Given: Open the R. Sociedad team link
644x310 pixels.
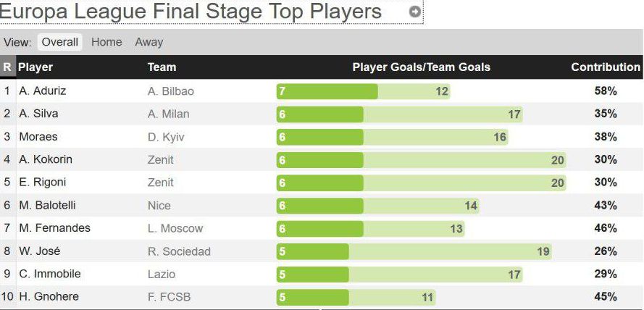Looking at the screenshot, I should pyautogui.click(x=178, y=251).
